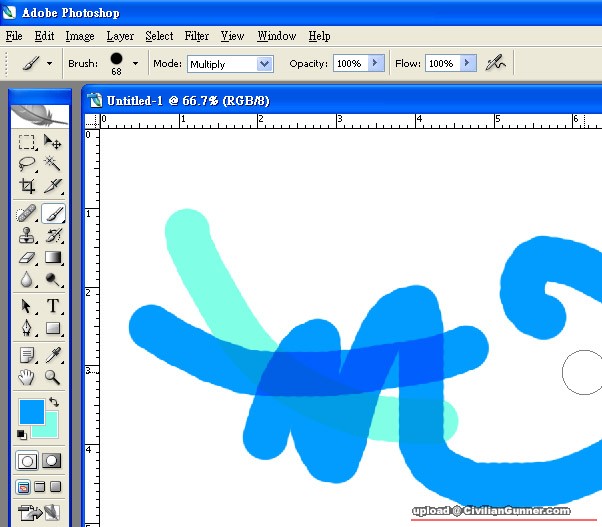
Task: Select the Rectangular Marquee tool
Action: pyautogui.click(x=28, y=143)
